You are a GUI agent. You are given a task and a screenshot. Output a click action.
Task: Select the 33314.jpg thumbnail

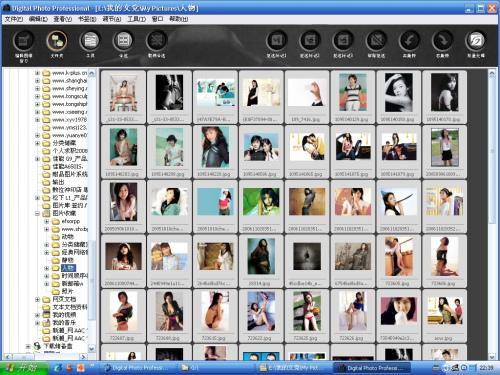click(261, 261)
